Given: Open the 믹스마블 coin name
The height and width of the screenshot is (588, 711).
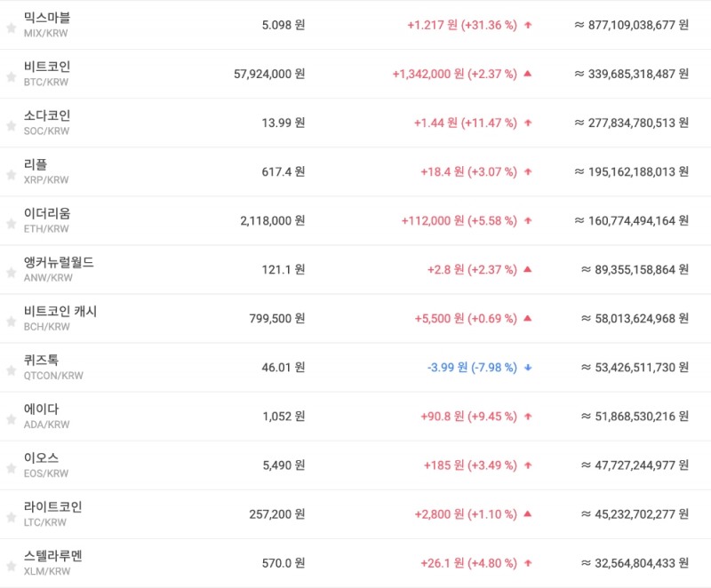Looking at the screenshot, I should pos(47,18).
